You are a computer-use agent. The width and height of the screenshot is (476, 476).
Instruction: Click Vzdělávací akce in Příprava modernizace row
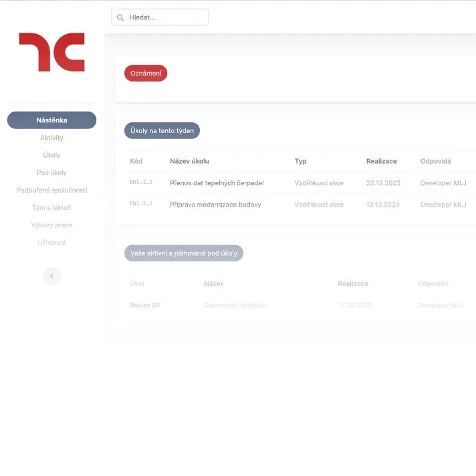[x=319, y=205]
